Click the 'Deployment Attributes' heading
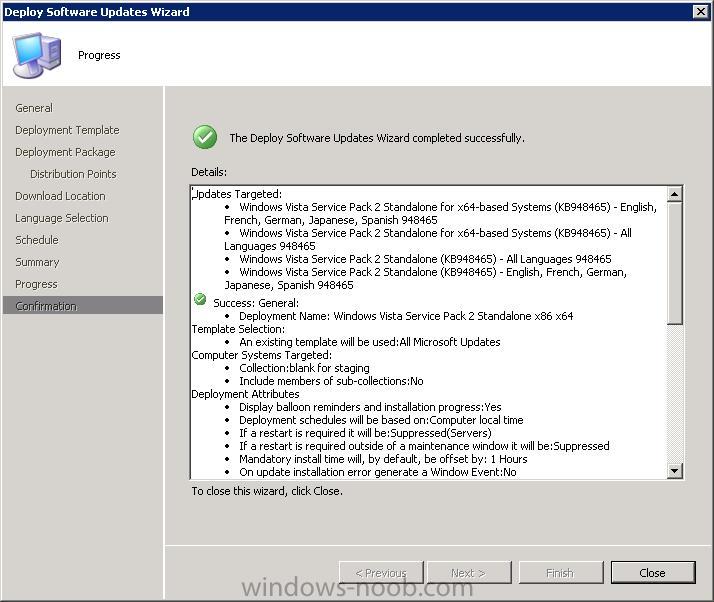The width and height of the screenshot is (714, 602). [245, 394]
